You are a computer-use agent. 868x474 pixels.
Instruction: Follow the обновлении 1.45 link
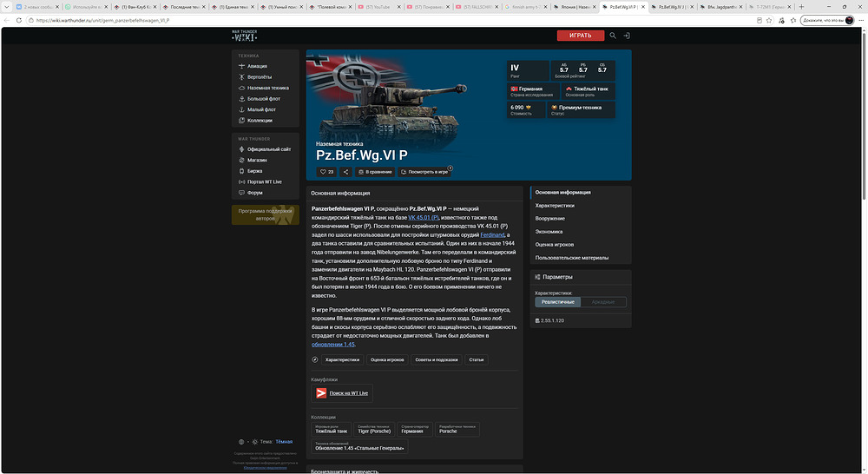coord(332,345)
